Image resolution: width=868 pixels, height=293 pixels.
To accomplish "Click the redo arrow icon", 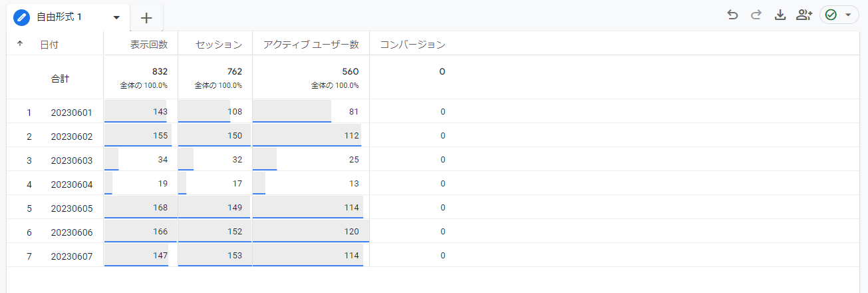I will (756, 15).
